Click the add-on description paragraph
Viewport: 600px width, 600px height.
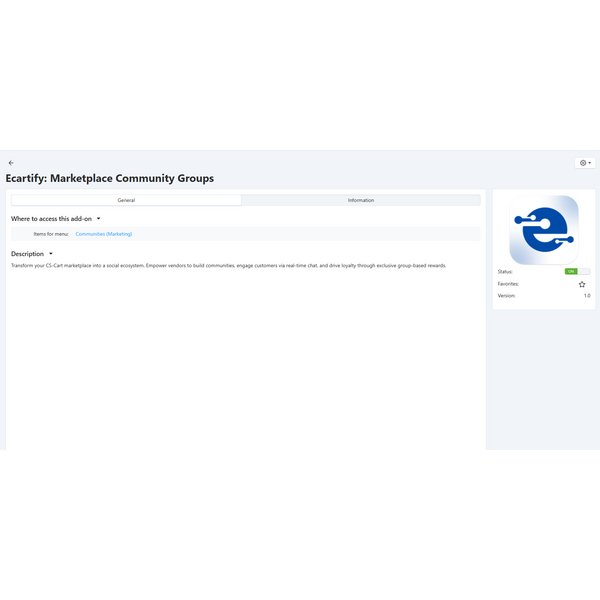[x=228, y=266]
